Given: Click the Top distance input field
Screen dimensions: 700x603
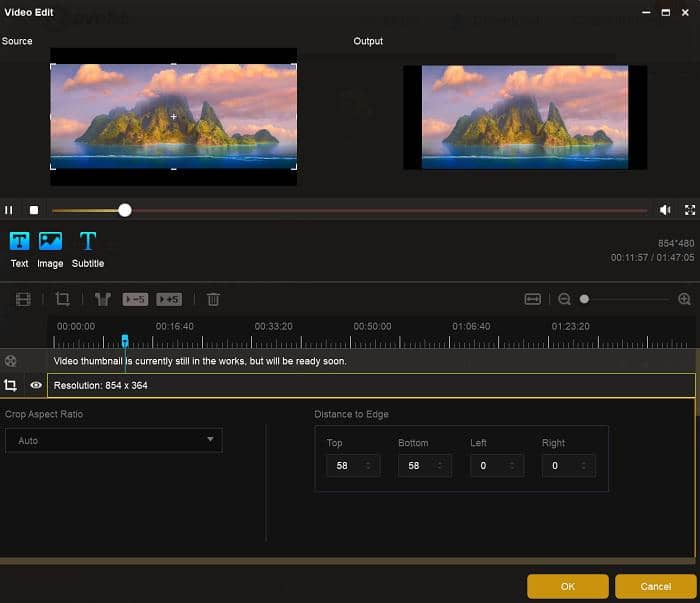Looking at the screenshot, I should coord(353,466).
